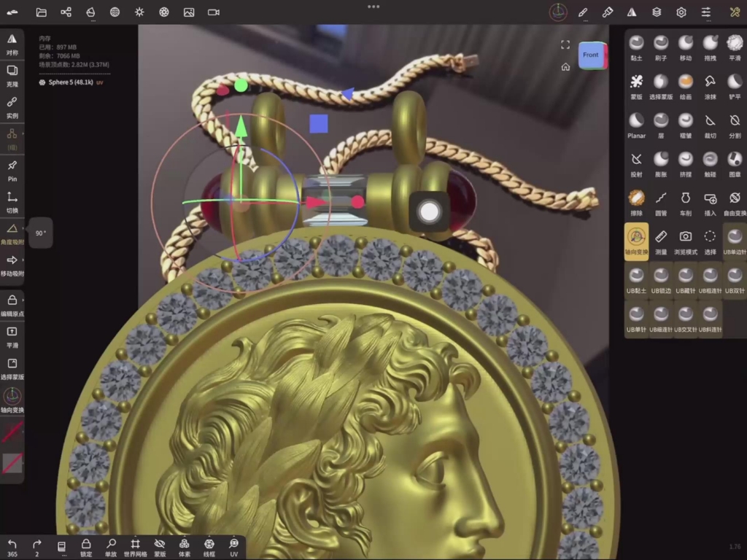Select the 插入 insert tool
The width and height of the screenshot is (747, 560).
coord(710,203)
